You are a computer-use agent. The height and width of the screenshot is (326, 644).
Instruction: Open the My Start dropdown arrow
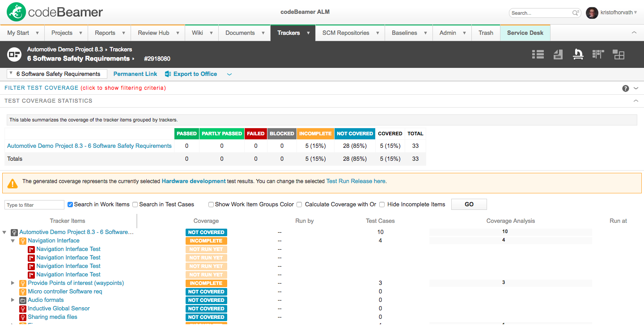(x=37, y=33)
